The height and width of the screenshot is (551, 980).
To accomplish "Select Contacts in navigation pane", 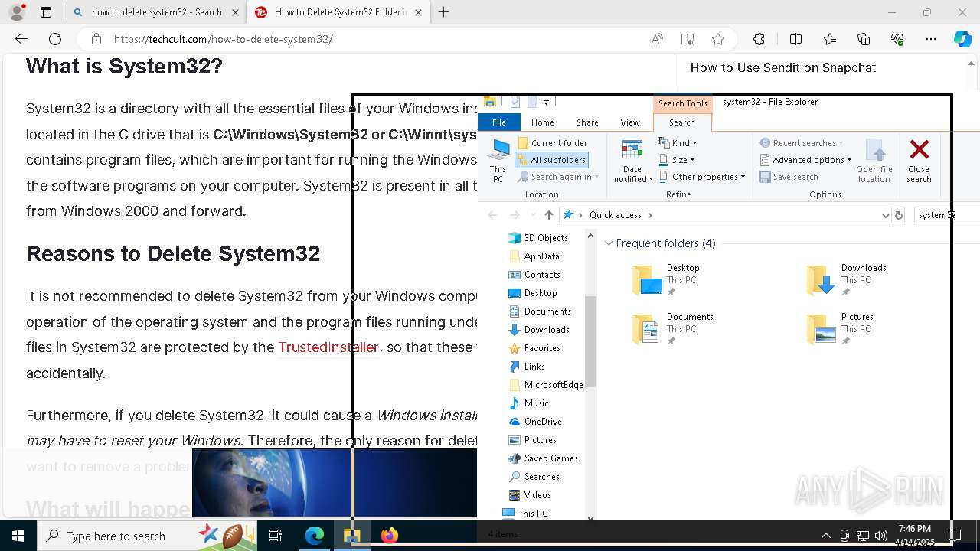I will click(x=534, y=275).
